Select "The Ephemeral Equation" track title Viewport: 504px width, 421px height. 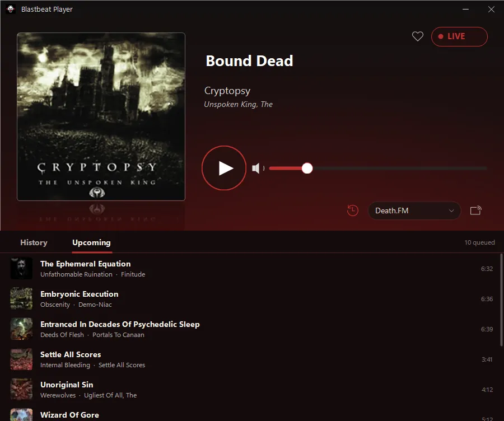tap(86, 264)
